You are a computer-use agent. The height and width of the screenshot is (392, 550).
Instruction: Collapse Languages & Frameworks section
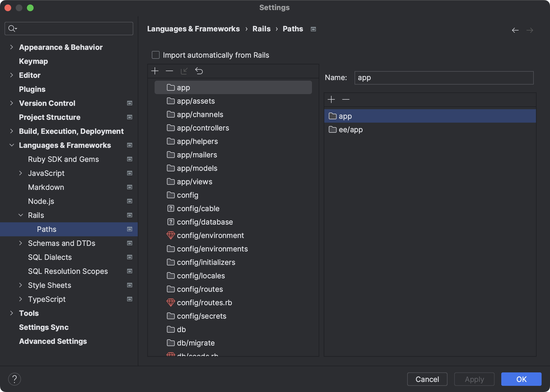[11, 145]
